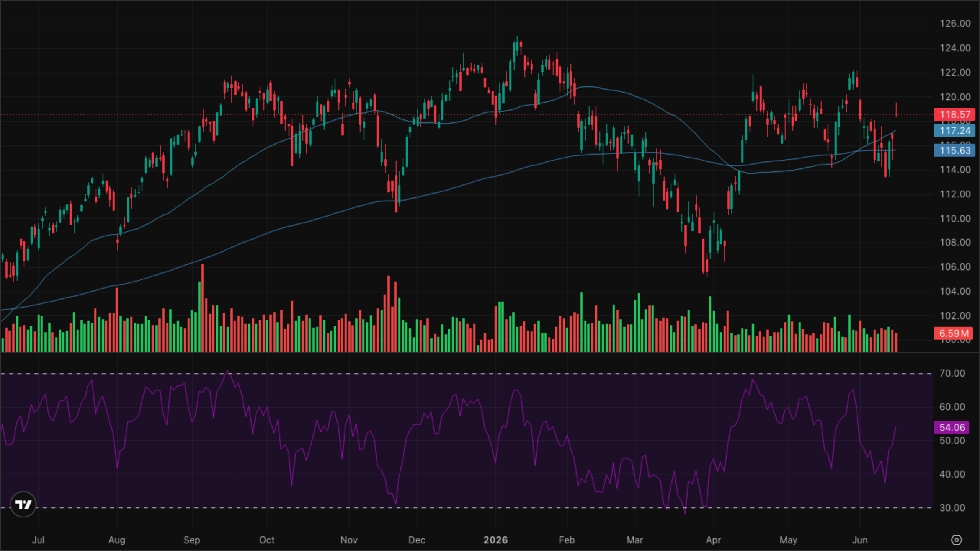This screenshot has width=980, height=551.
Task: Click the Jul label on time axis
Action: tap(38, 540)
